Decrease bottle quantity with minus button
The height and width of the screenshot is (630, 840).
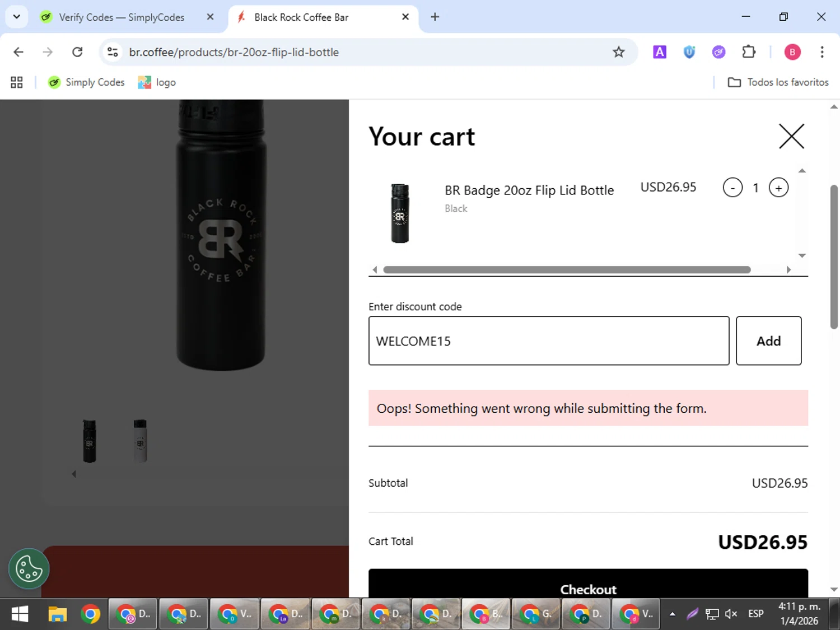point(732,188)
